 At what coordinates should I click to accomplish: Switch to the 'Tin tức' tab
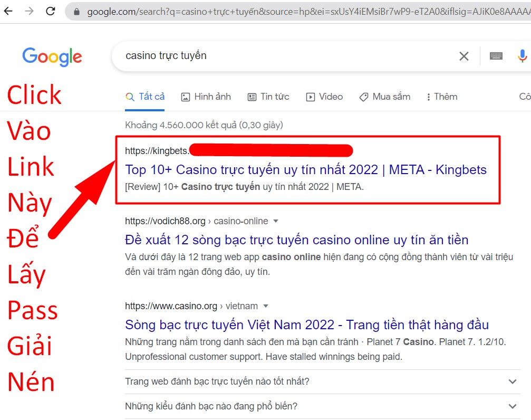tap(268, 97)
